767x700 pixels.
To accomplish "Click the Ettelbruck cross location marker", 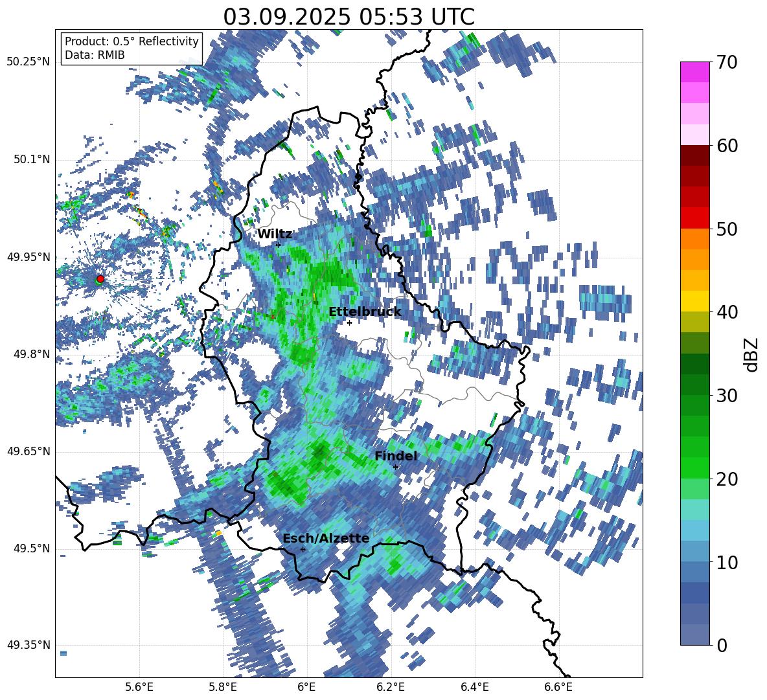I will click(349, 322).
